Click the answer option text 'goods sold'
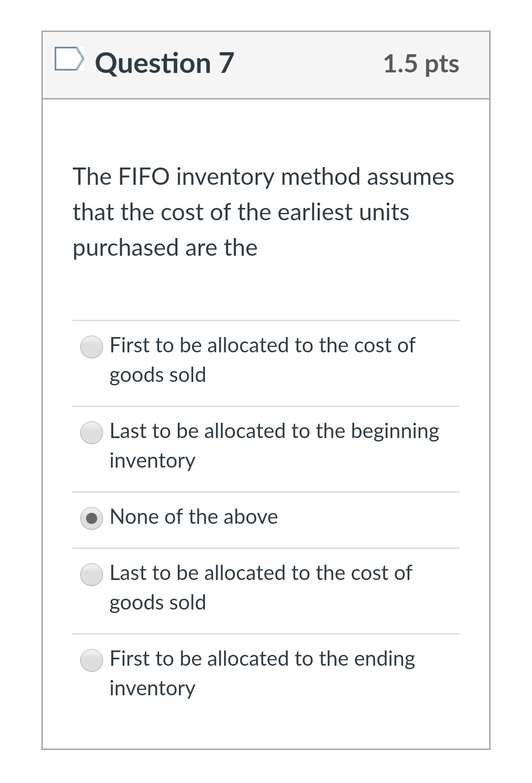 [x=158, y=374]
